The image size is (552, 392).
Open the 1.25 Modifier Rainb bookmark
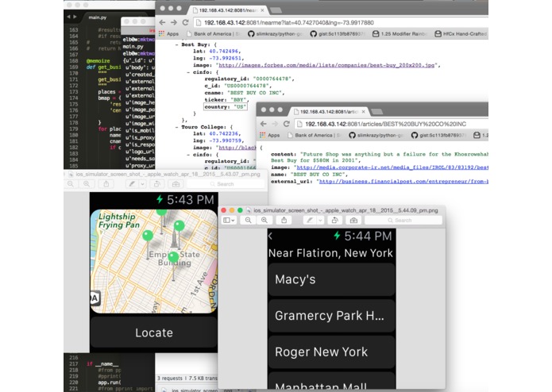(x=400, y=34)
